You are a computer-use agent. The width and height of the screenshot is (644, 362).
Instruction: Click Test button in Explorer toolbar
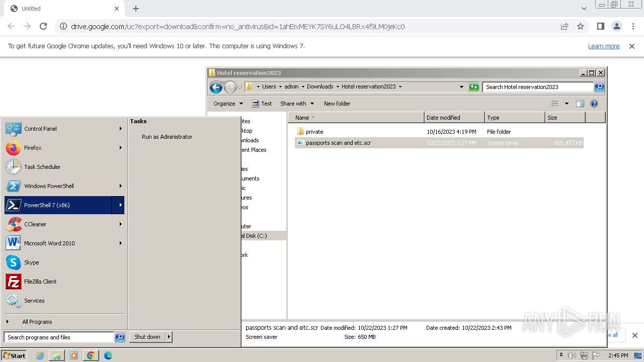pyautogui.click(x=262, y=104)
